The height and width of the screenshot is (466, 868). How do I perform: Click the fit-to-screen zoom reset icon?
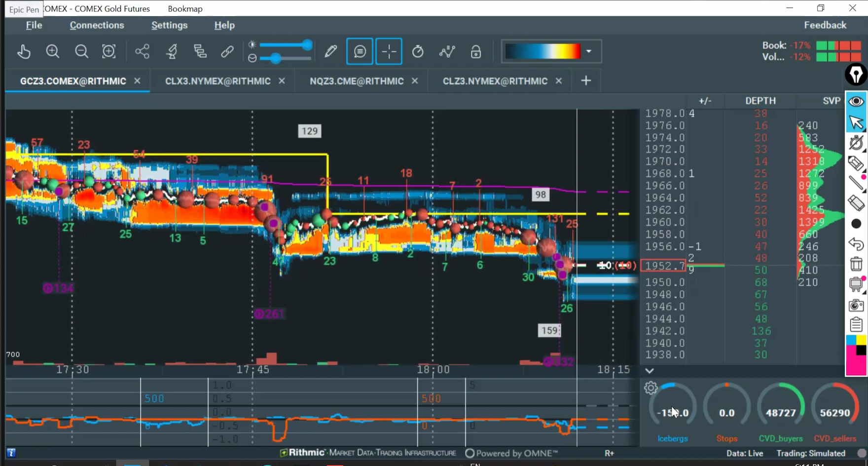pyautogui.click(x=109, y=51)
